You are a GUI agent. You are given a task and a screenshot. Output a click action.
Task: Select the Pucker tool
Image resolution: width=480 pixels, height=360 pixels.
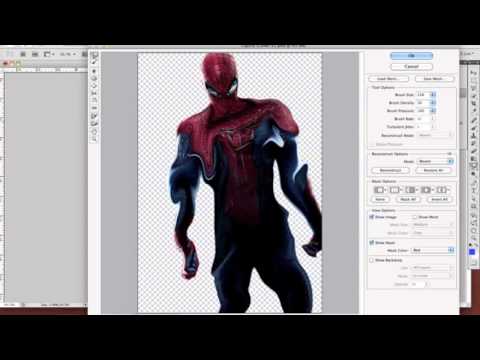pos(95,78)
